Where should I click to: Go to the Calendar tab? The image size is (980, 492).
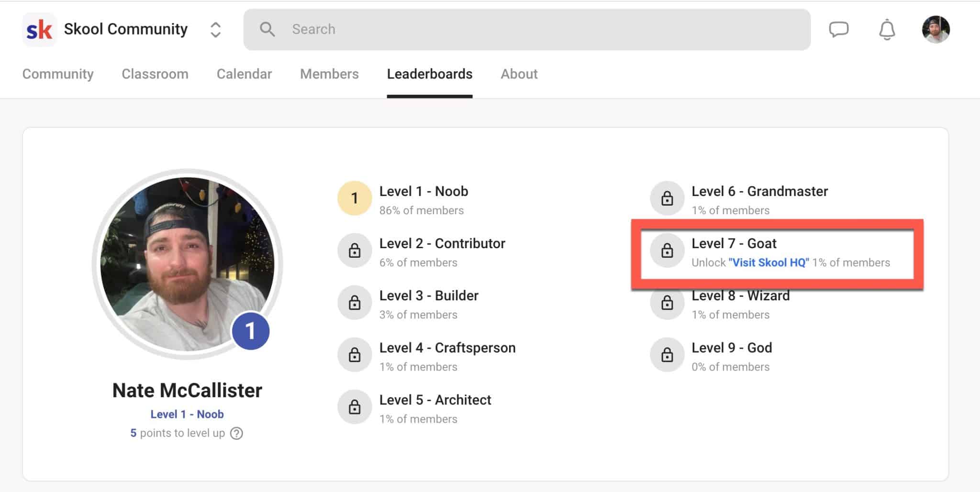point(244,74)
